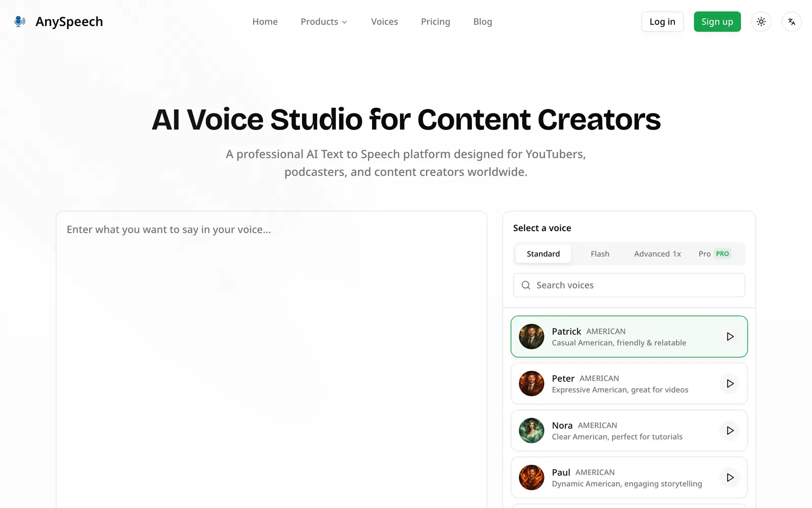The image size is (812, 508).
Task: Play Peter voice preview
Action: click(730, 384)
